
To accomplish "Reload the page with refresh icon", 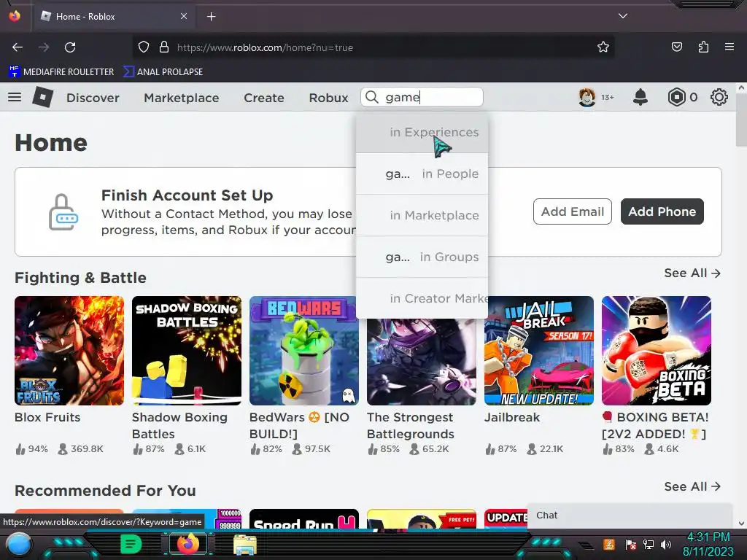I will 70,47.
